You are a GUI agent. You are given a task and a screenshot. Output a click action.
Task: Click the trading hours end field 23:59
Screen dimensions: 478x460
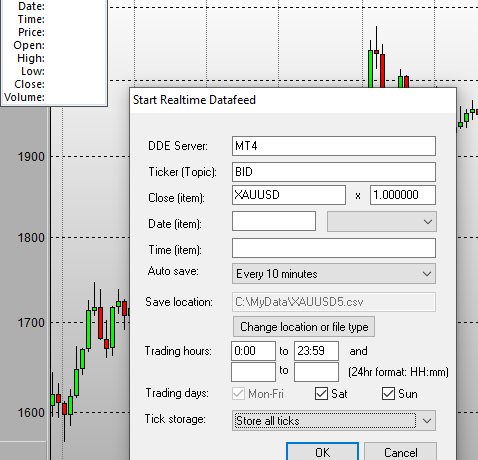pyautogui.click(x=316, y=351)
